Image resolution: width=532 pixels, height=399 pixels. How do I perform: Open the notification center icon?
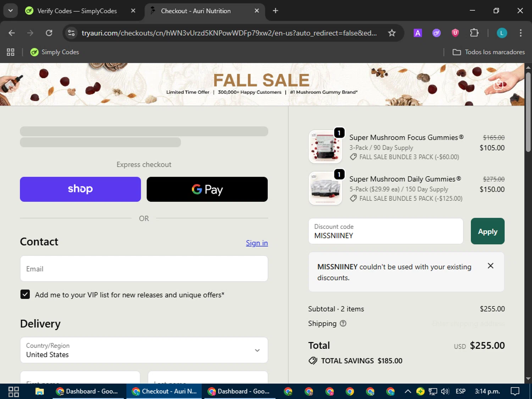click(x=515, y=392)
